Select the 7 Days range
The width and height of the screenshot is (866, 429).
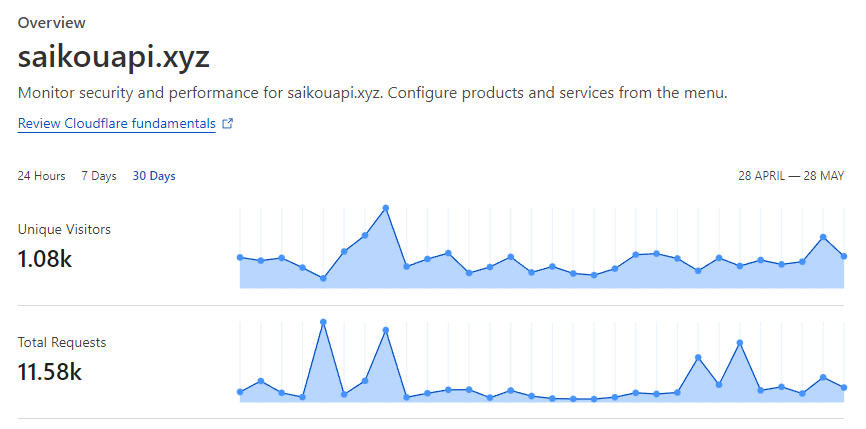point(99,176)
